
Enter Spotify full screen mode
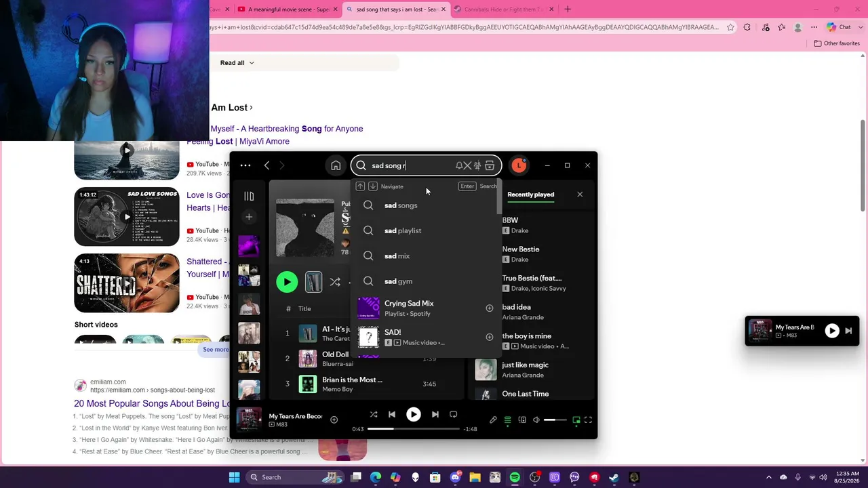[588, 420]
